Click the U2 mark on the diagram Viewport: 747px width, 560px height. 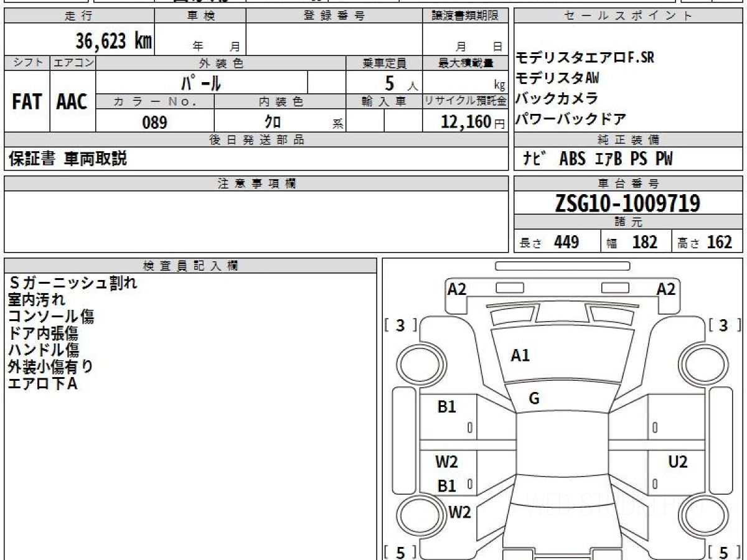[677, 462]
